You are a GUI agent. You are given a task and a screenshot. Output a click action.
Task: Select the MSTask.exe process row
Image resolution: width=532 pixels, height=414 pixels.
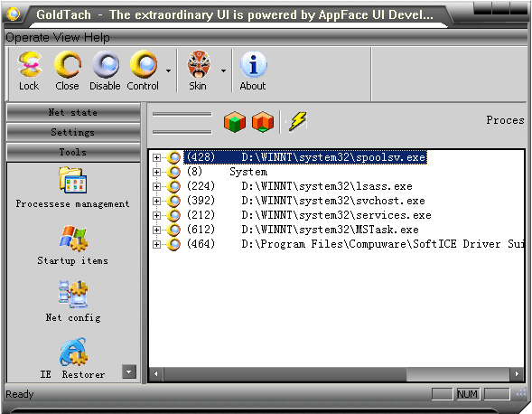point(302,230)
